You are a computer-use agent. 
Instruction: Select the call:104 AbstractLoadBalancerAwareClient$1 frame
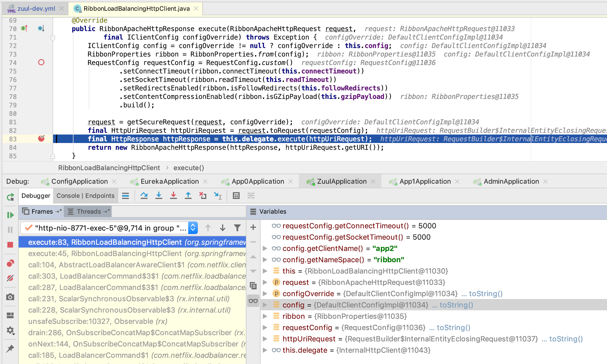pyautogui.click(x=132, y=265)
